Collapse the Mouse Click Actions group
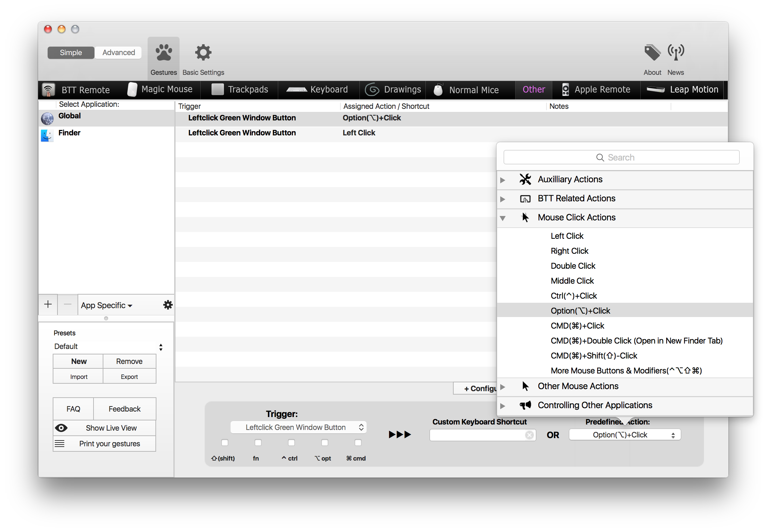This screenshot has width=774, height=532. tap(503, 218)
